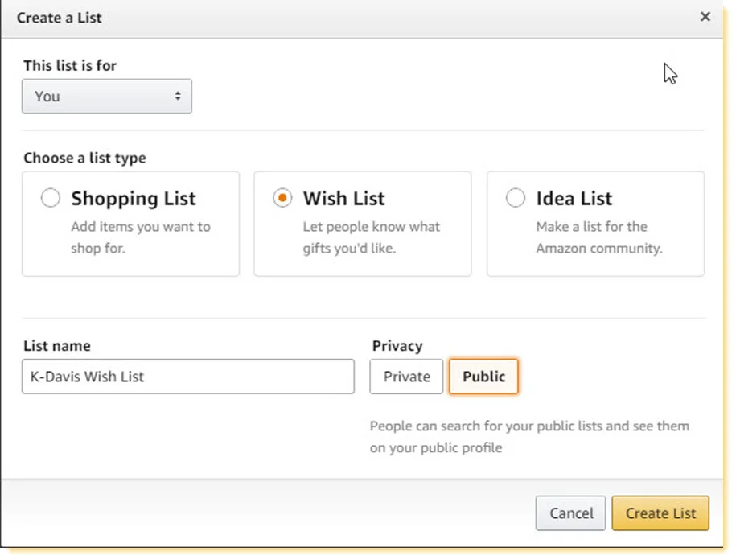The height and width of the screenshot is (560, 736).
Task: Select the Idea List radio button
Action: (x=516, y=198)
